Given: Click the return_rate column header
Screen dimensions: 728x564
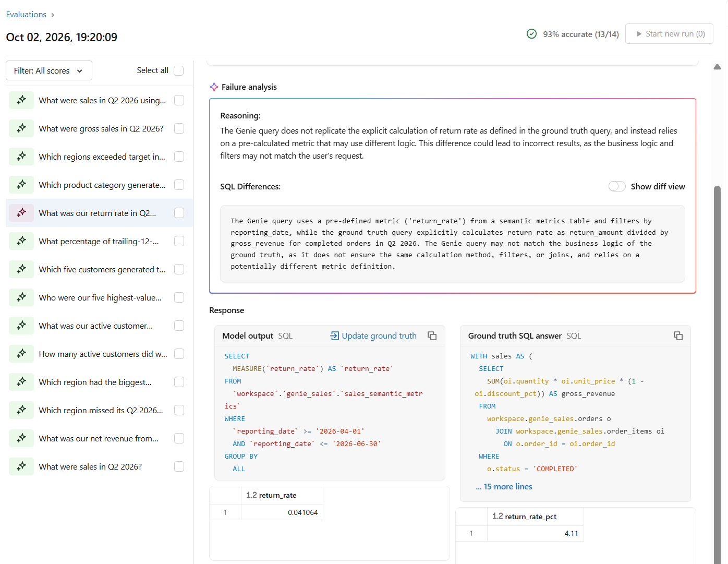Looking at the screenshot, I should [x=282, y=495].
